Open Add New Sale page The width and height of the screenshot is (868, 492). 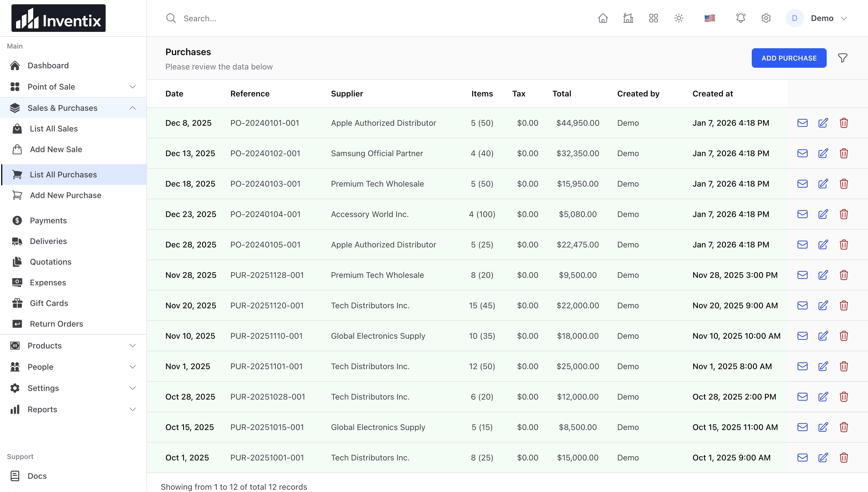pyautogui.click(x=73, y=149)
